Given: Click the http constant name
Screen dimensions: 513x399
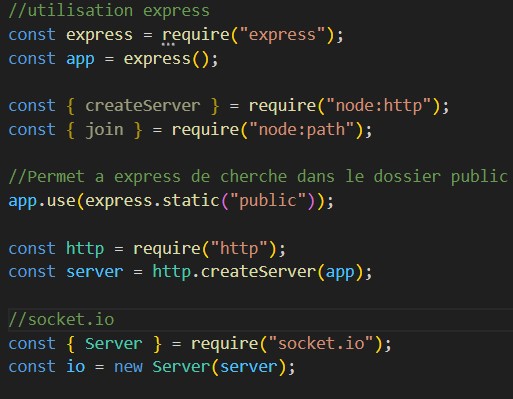Looking at the screenshot, I should [85, 249].
